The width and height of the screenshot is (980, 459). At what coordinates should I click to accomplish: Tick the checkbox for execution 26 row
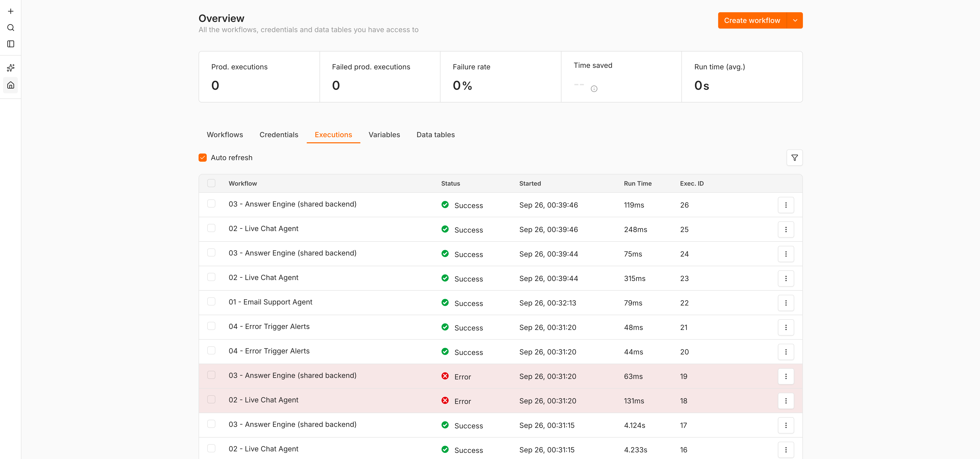(x=211, y=204)
